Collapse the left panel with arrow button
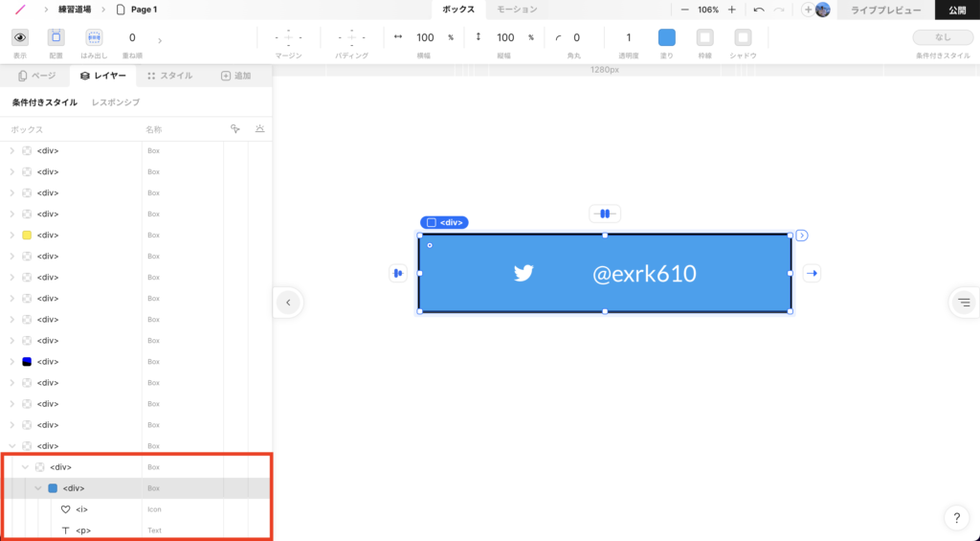Viewport: 980px width, 541px height. click(x=288, y=303)
